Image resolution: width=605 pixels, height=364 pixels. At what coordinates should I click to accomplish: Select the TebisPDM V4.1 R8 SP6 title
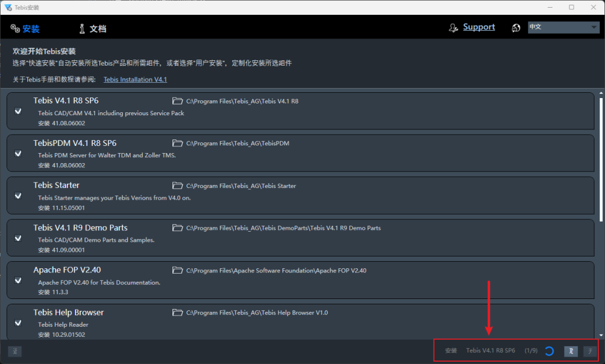pos(75,143)
